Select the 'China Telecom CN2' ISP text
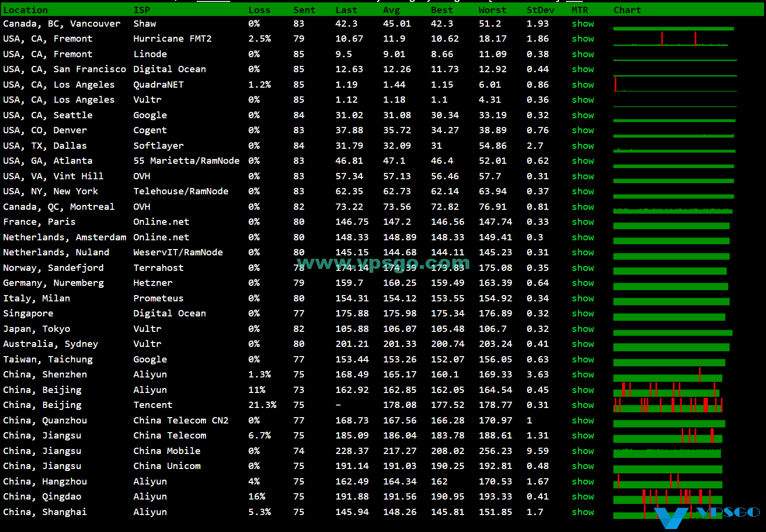766x532 pixels. pyautogui.click(x=181, y=421)
